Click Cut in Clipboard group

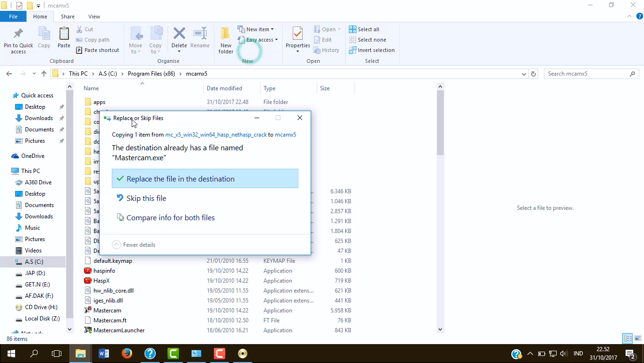(x=85, y=29)
